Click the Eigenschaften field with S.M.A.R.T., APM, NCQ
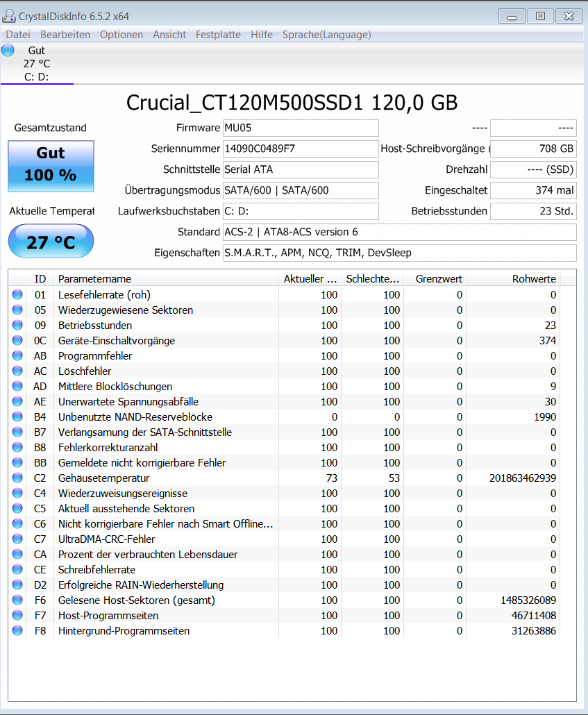Viewport: 588px width, 715px height. (400, 253)
